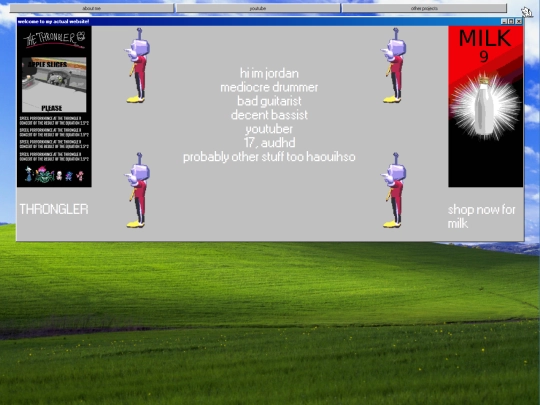Maximize the welcome window
The height and width of the screenshot is (405, 540).
[511, 21]
